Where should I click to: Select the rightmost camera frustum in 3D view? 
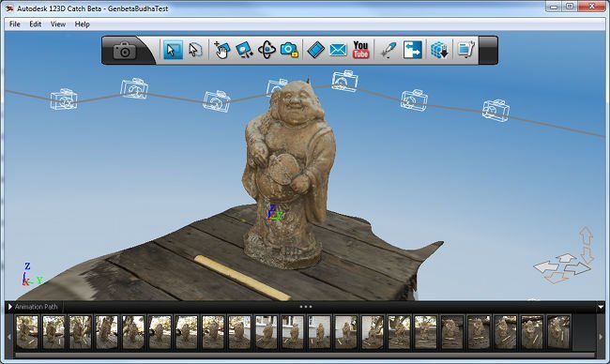(496, 111)
